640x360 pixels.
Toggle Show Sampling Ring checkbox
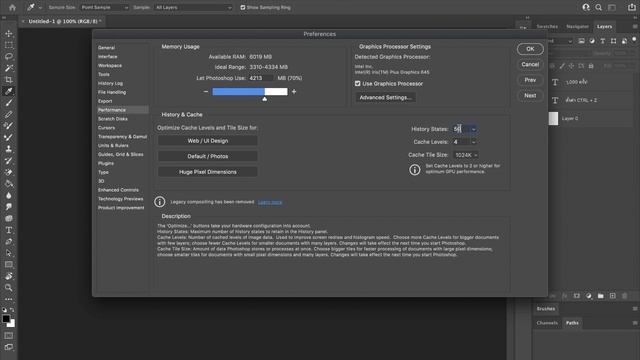point(243,7)
